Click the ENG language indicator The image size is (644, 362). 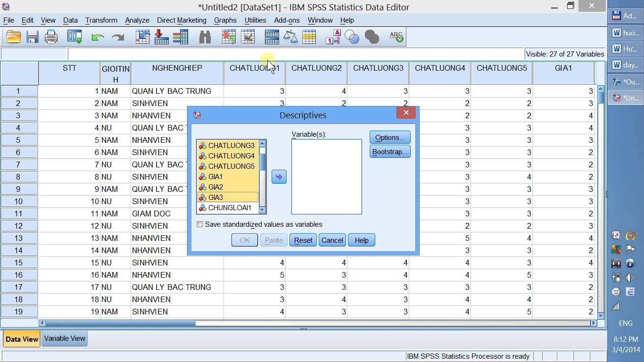[626, 323]
